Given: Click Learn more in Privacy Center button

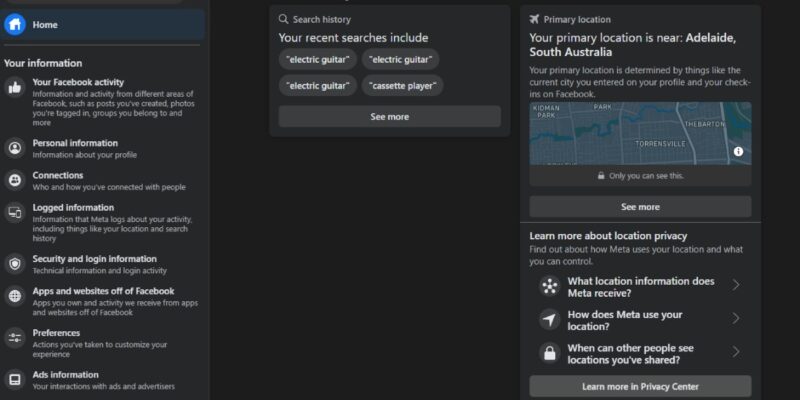Looking at the screenshot, I should [x=639, y=386].
